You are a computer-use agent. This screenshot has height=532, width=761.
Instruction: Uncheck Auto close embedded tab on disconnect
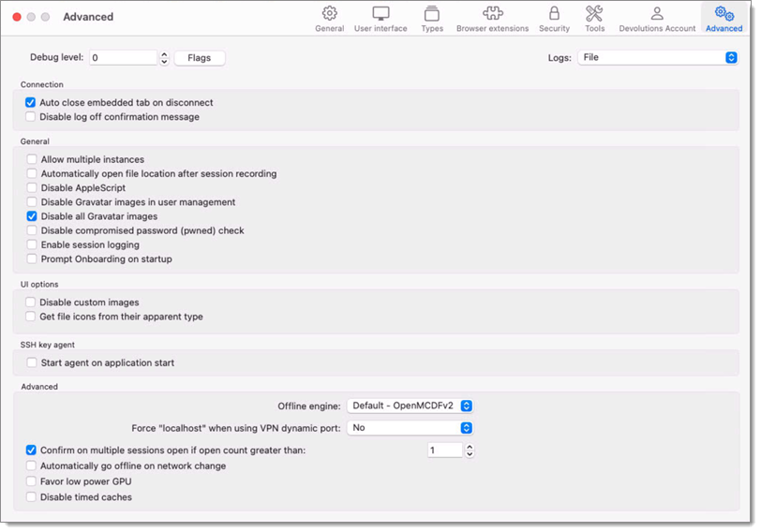tap(30, 102)
